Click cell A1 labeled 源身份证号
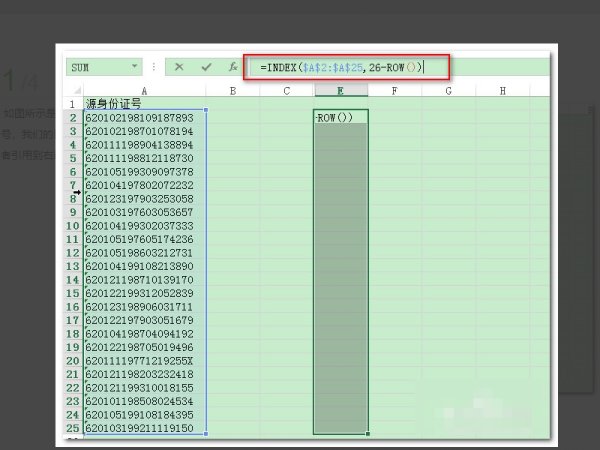600x450 pixels. coord(145,104)
